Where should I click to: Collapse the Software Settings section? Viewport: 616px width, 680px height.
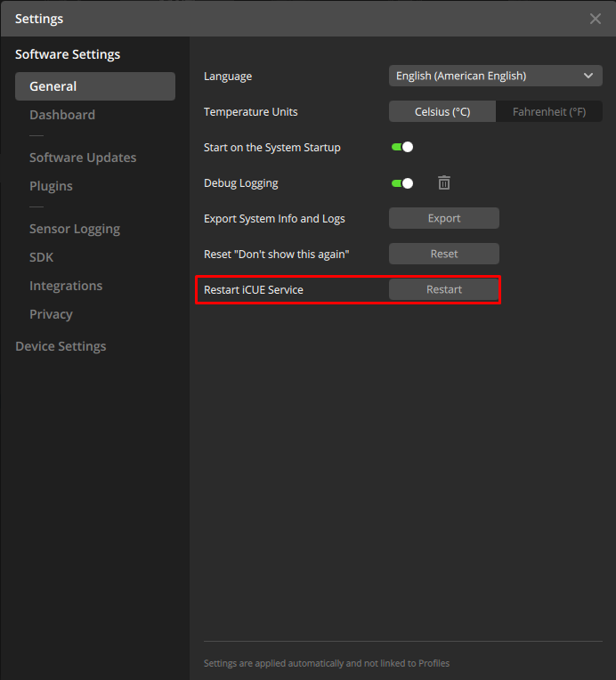pos(68,54)
